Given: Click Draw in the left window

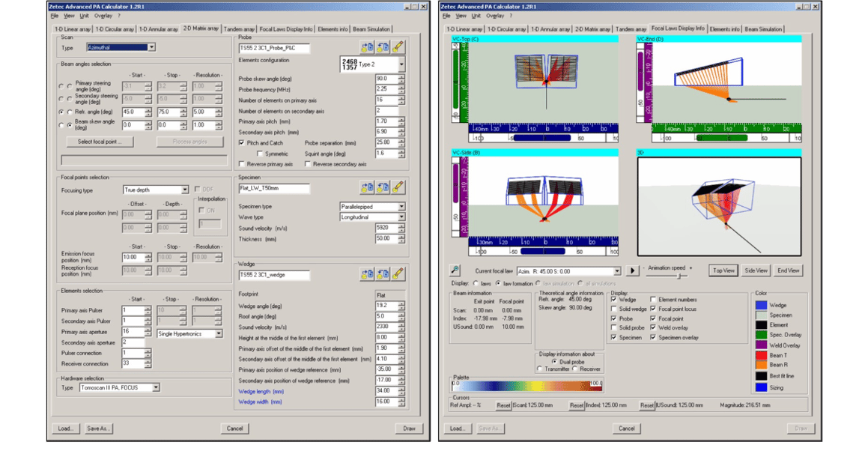Looking at the screenshot, I should (x=409, y=429).
